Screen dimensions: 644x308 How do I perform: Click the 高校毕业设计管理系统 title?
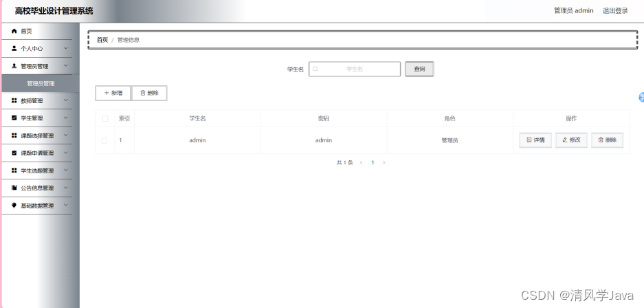[54, 11]
